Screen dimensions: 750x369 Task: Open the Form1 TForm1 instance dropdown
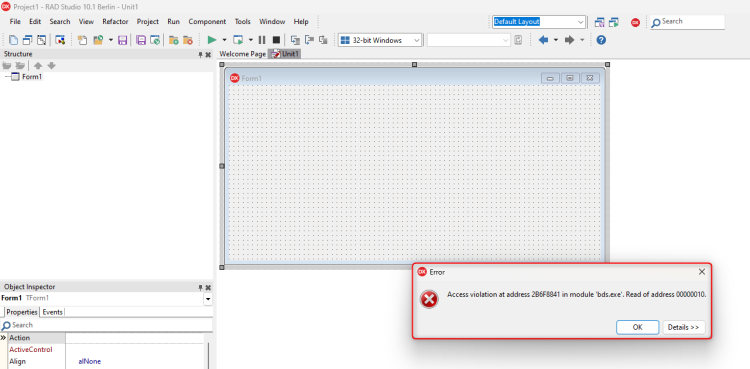208,299
